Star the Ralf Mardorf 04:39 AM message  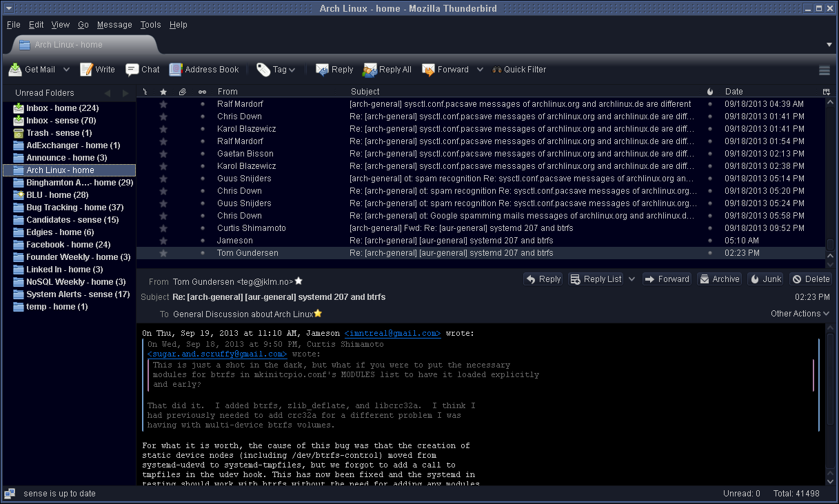[163, 104]
